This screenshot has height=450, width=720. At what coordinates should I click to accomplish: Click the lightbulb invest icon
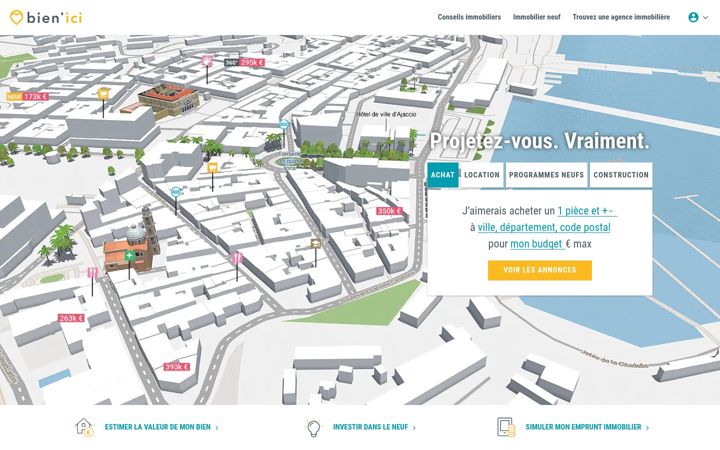click(313, 428)
